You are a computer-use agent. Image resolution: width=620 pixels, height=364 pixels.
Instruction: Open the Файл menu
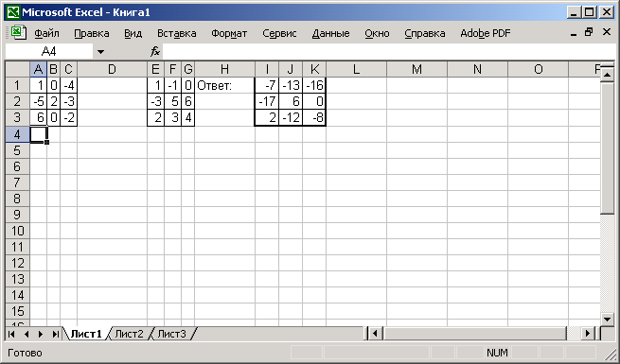46,33
